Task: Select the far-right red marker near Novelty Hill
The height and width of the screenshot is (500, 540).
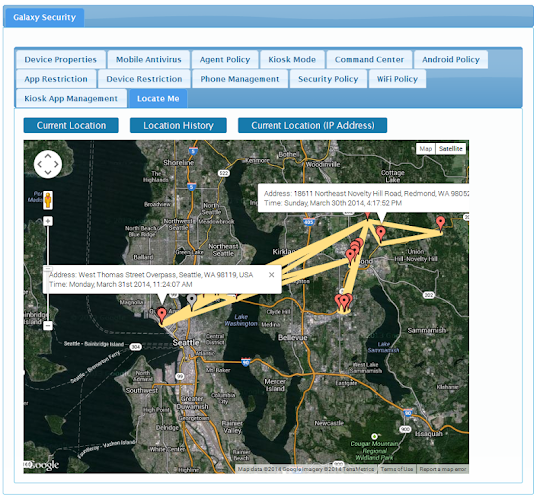Action: pyautogui.click(x=440, y=223)
